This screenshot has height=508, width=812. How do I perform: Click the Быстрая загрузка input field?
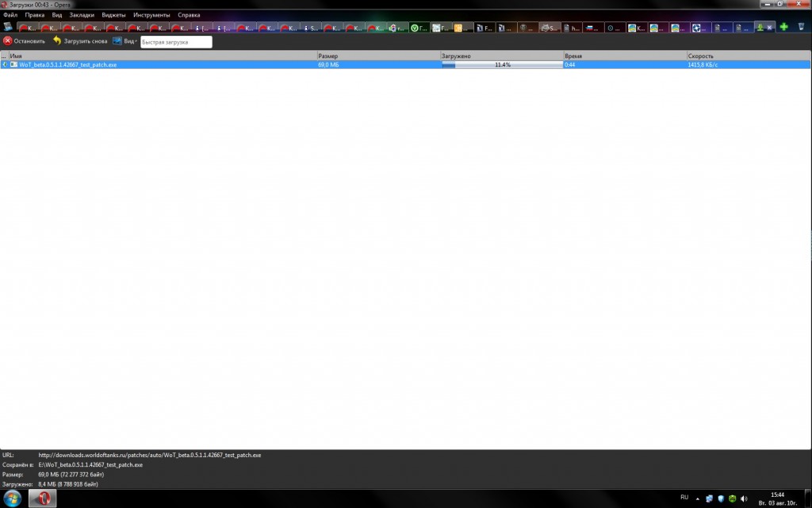coord(176,41)
